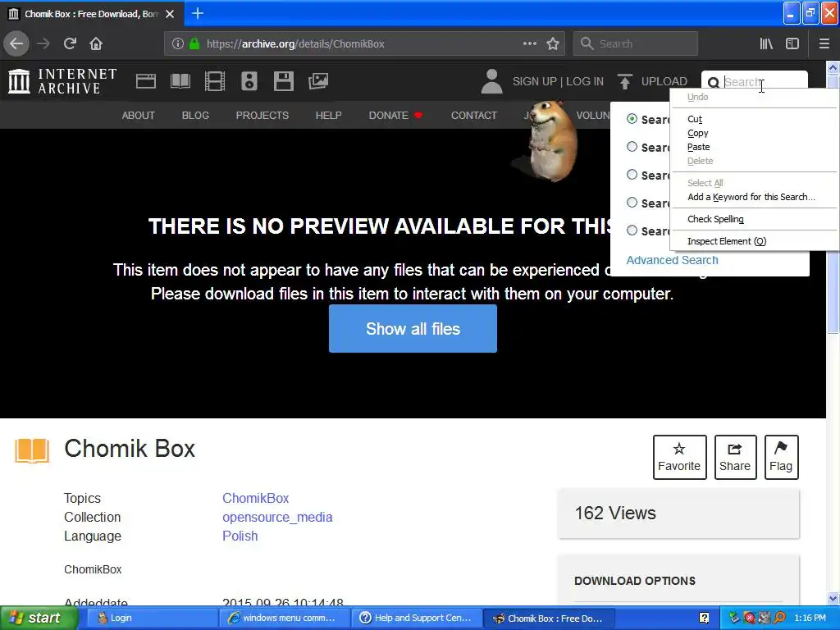The height and width of the screenshot is (630, 840).
Task: Open the Firefox hamburger menu
Action: 824,44
